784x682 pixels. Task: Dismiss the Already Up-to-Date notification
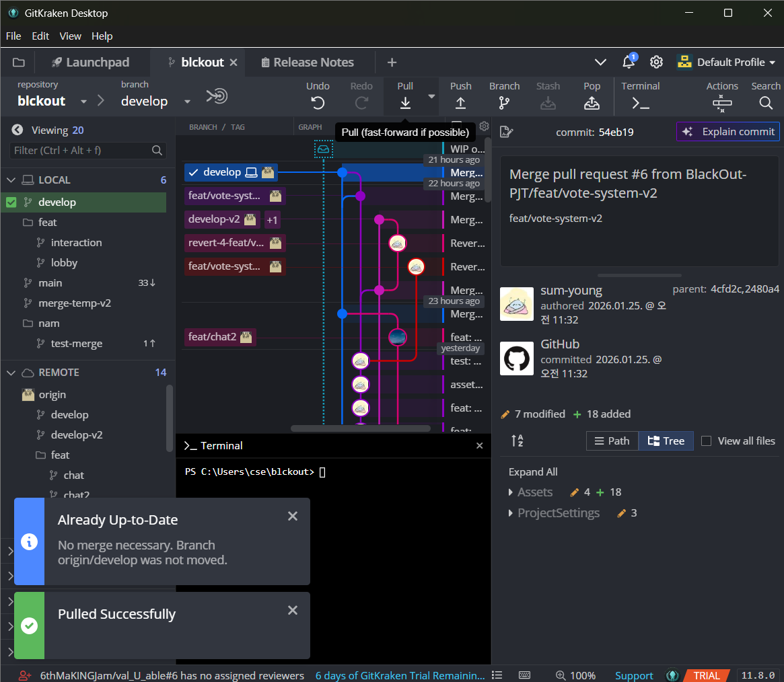pyautogui.click(x=293, y=516)
